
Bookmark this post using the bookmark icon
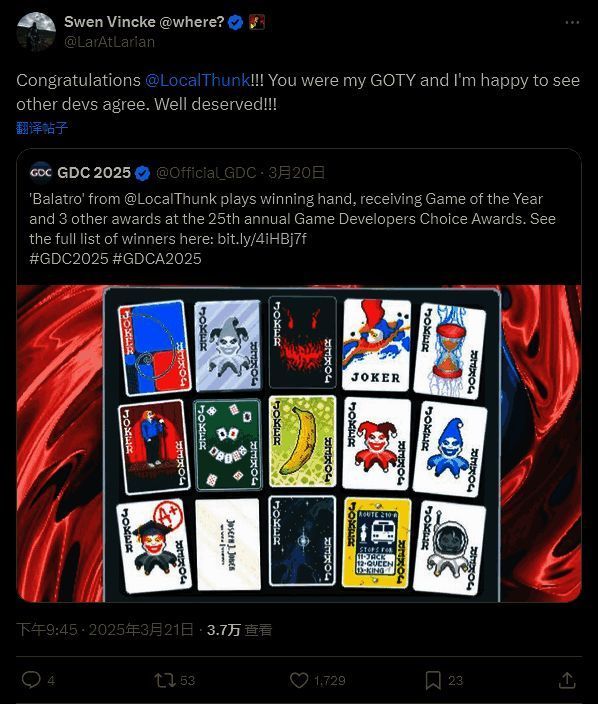click(433, 680)
